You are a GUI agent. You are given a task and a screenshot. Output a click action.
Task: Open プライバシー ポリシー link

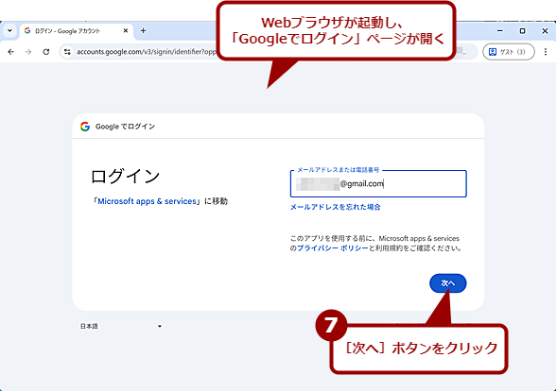point(333,248)
